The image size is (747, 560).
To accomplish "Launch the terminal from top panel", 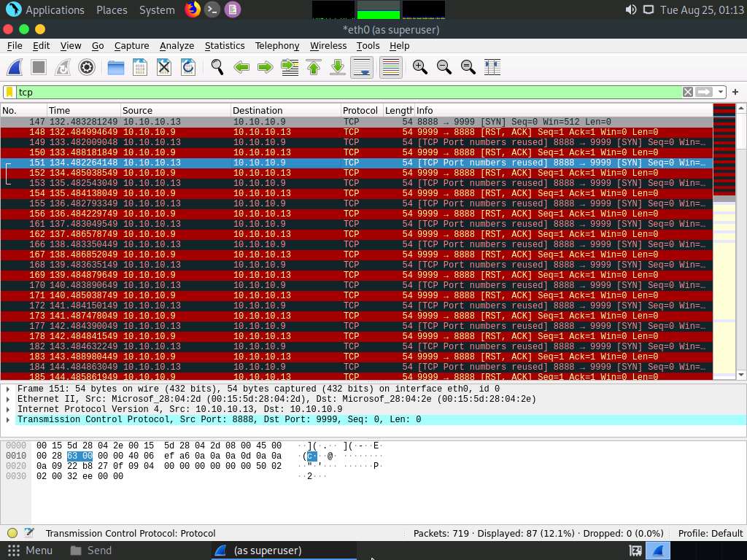I will 212,9.
